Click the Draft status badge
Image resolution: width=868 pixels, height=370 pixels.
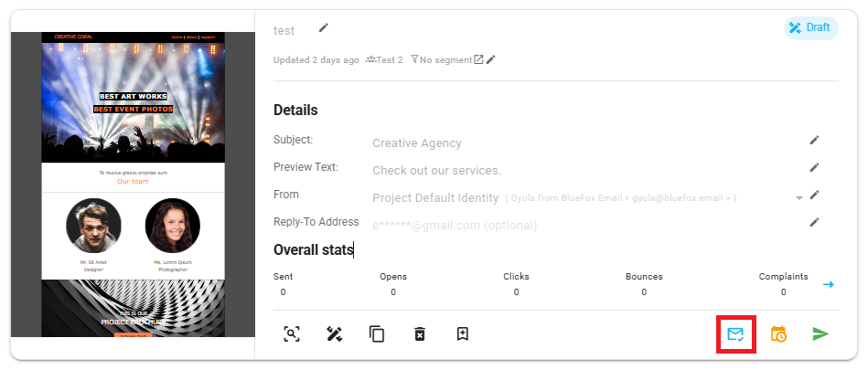point(811,28)
